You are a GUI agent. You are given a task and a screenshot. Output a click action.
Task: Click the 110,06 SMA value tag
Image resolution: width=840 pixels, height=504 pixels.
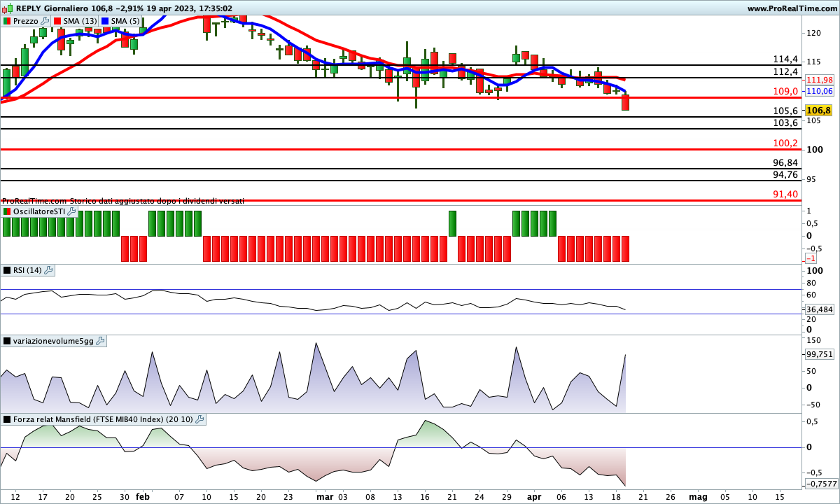pyautogui.click(x=820, y=91)
